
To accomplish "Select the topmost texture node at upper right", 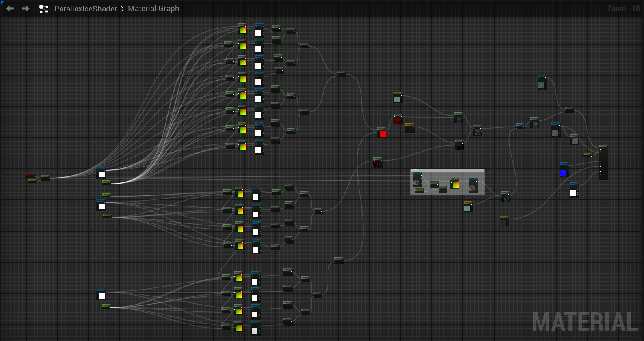I will (x=542, y=82).
